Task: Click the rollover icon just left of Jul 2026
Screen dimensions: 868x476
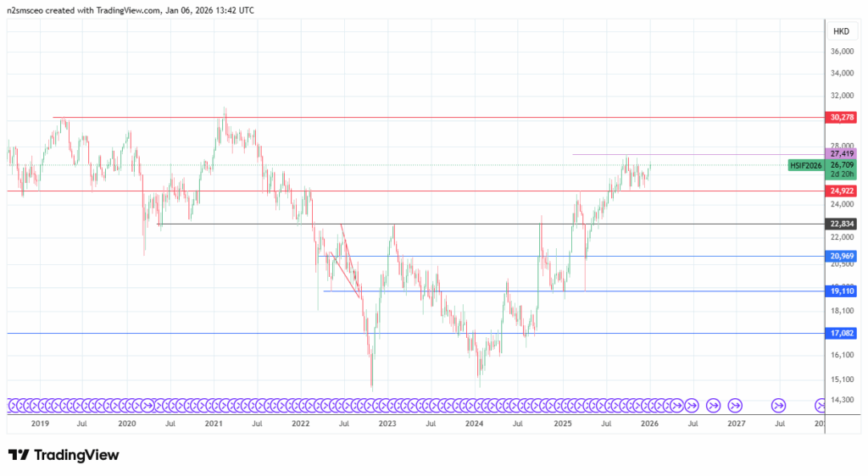Action: [691, 405]
